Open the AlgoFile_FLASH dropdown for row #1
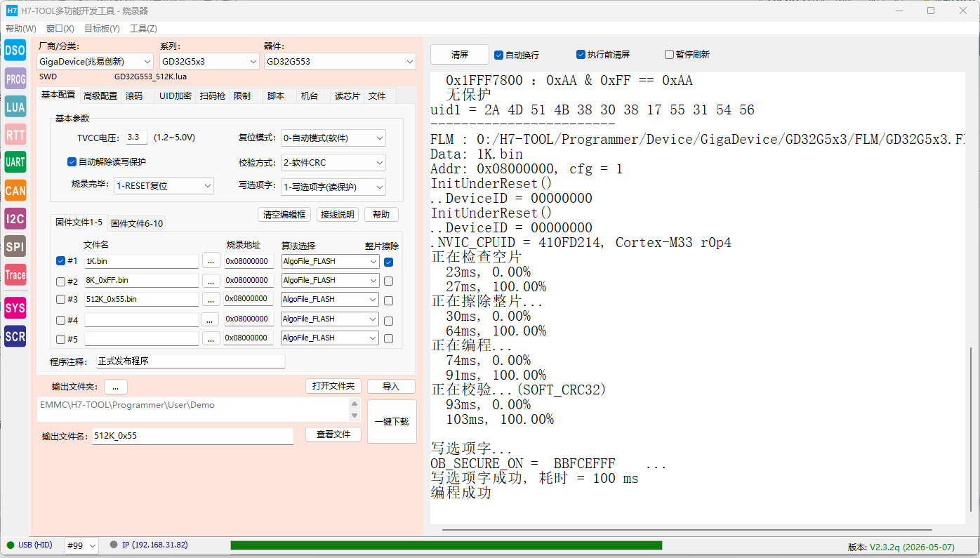This screenshot has height=558, width=980. [x=330, y=261]
